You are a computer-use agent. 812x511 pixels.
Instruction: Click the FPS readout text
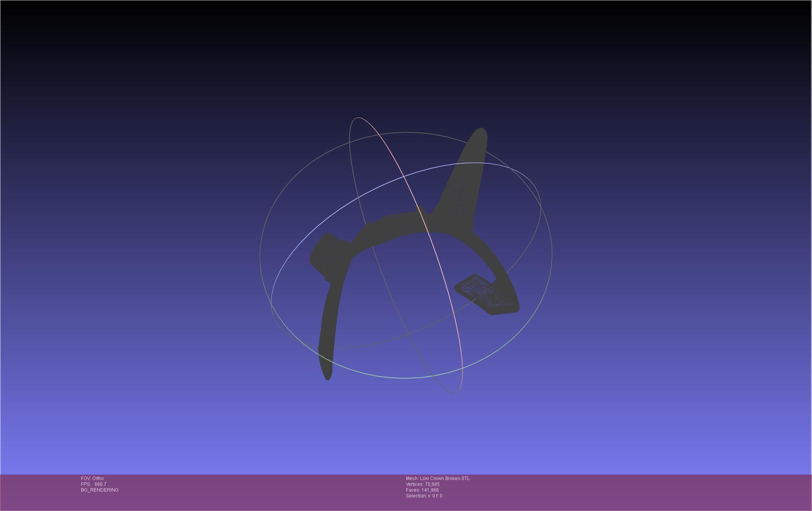pyautogui.click(x=93, y=484)
